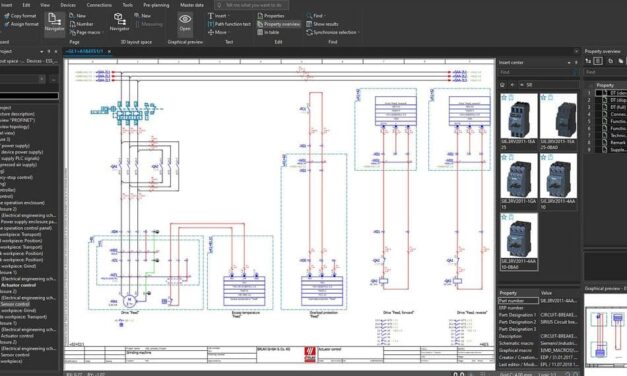This screenshot has height=376, width=627.
Task: Select the circuit breaker thumbnail ending 4AA 10
Action: [x=558, y=182]
